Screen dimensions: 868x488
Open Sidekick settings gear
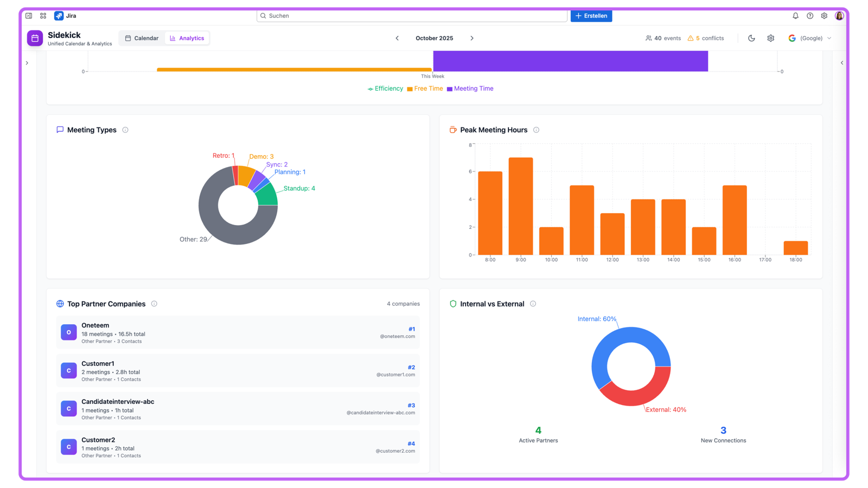[x=770, y=38]
